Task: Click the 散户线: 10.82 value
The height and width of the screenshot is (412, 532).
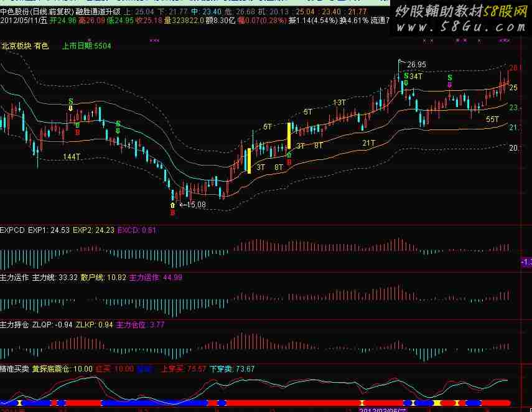Action: pyautogui.click(x=103, y=278)
